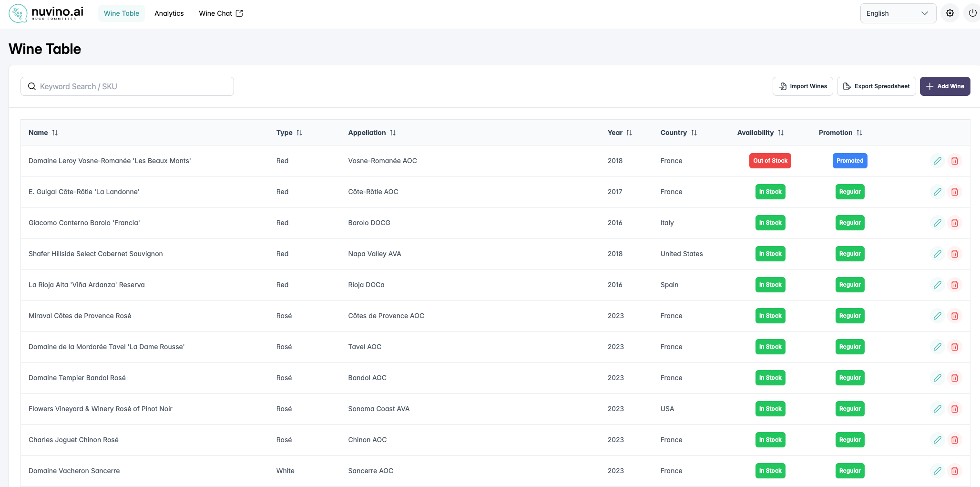Screen dimensions: 980x487
Task: Focus the Keyword Search / SKU field
Action: click(x=127, y=86)
